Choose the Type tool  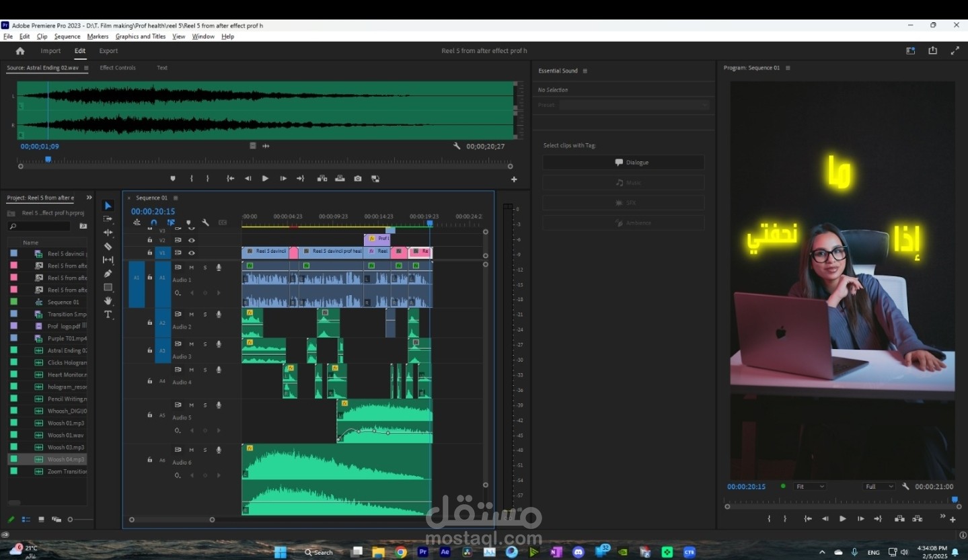tap(108, 315)
